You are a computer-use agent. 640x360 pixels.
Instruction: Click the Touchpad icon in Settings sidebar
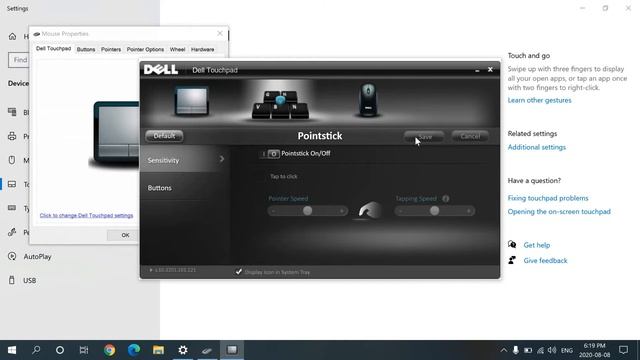[x=12, y=184]
